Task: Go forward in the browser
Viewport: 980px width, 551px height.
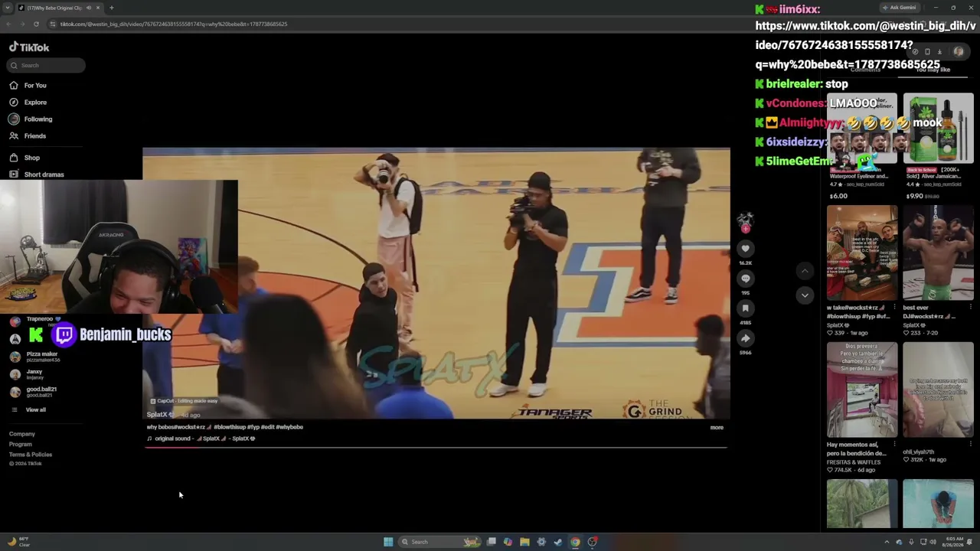Action: [24, 24]
